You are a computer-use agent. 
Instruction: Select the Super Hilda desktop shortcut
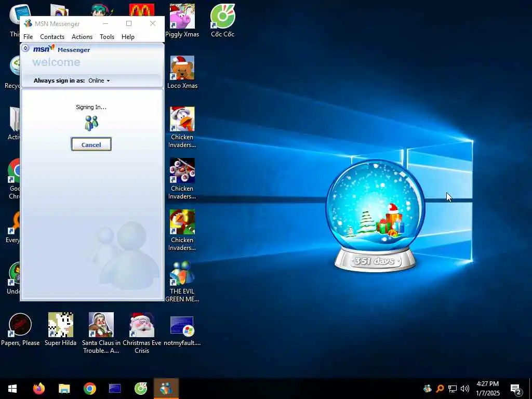pos(60,329)
